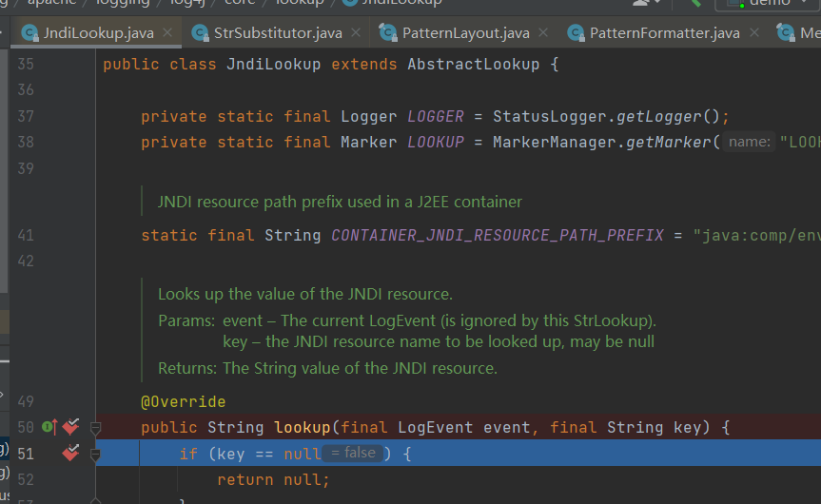
Task: Click the "java:comp/env string literal
Action: pos(756,236)
